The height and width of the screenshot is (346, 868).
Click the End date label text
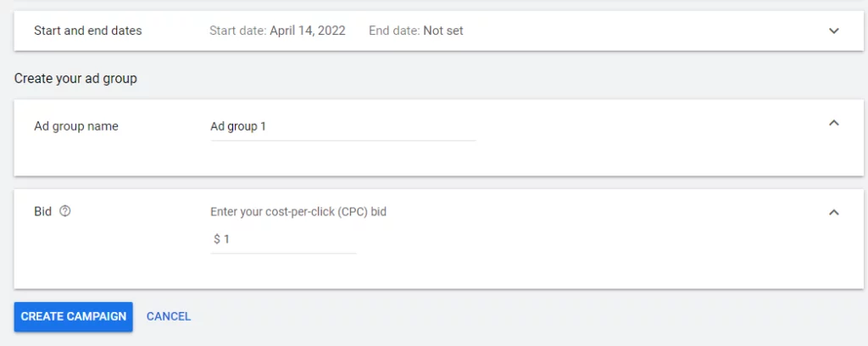(395, 31)
